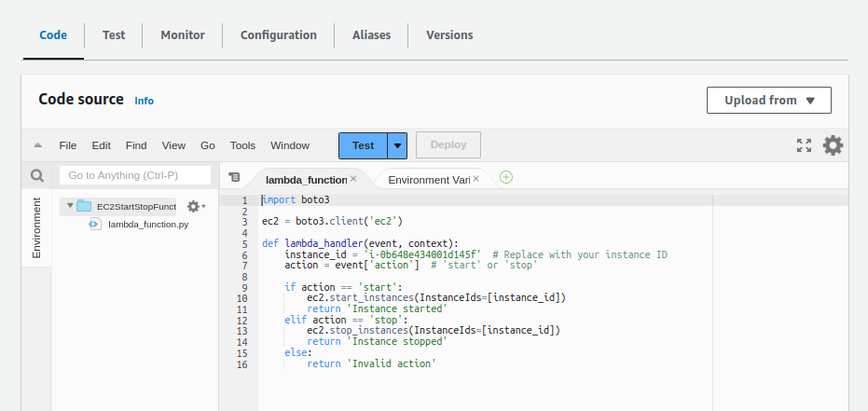This screenshot has height=411, width=868.
Task: Add a new tab with plus icon
Action: 506,177
